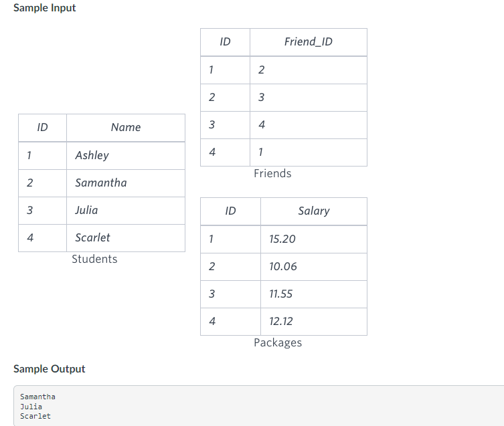Click the 11.55 salary value
The image size is (504, 426).
pos(281,294)
